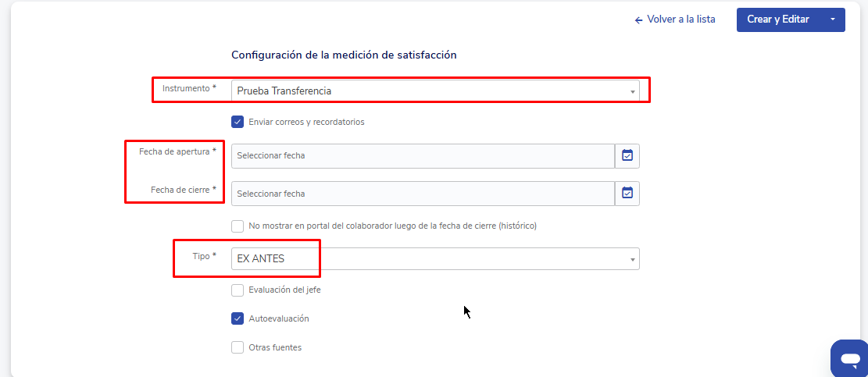The width and height of the screenshot is (868, 377).
Task: Check the No mostrar en portal option
Action: (x=238, y=226)
